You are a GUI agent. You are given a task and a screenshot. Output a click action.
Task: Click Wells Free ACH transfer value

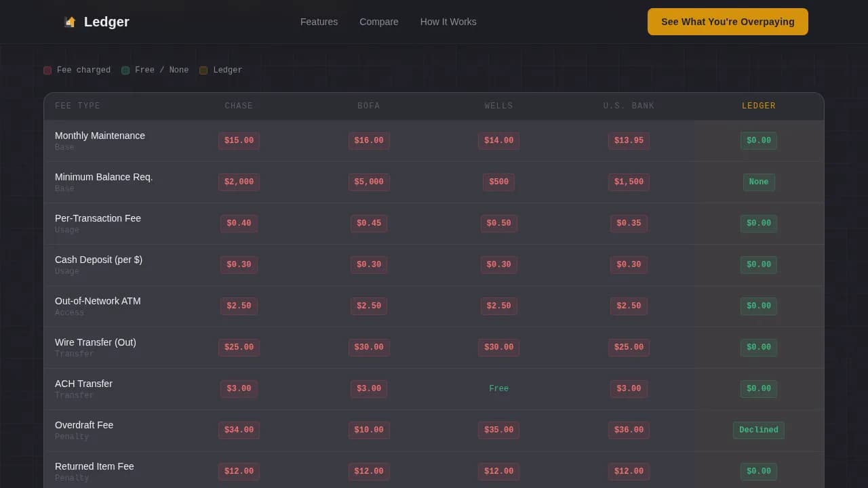tap(498, 389)
